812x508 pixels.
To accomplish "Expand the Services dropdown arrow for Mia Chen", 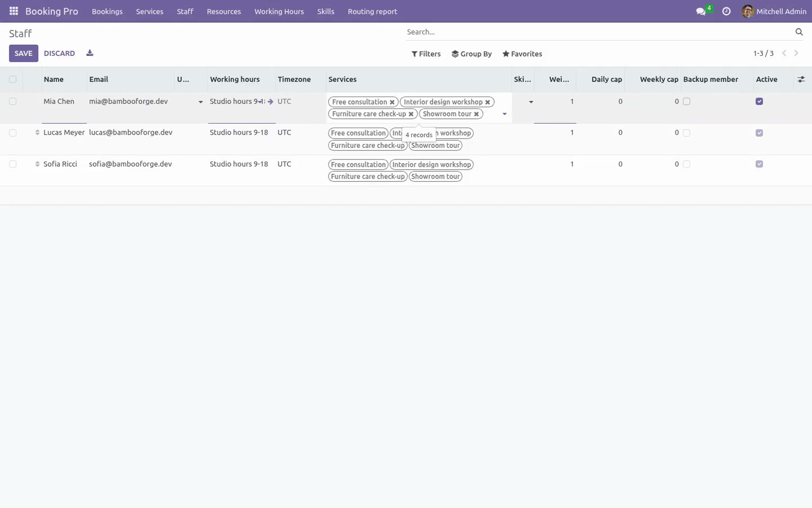I will pyautogui.click(x=504, y=114).
